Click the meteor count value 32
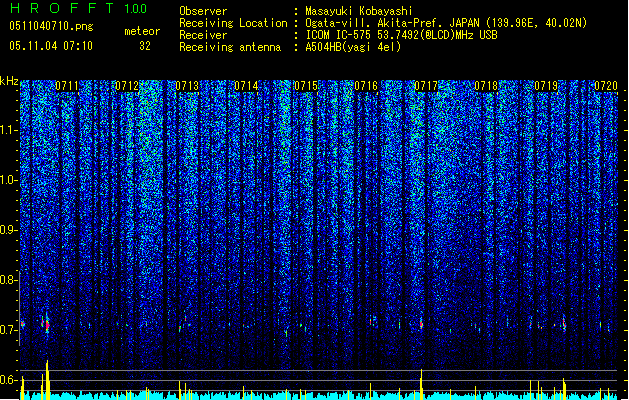 tap(145, 46)
